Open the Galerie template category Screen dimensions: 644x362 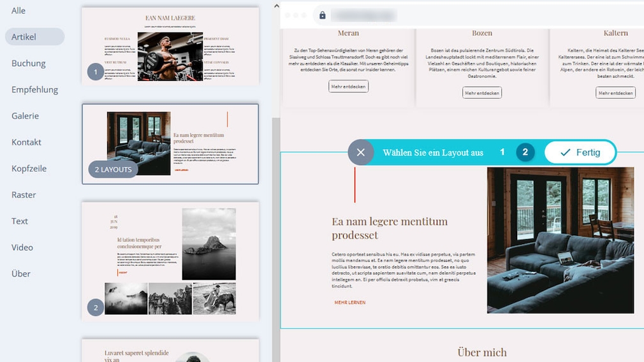click(25, 116)
